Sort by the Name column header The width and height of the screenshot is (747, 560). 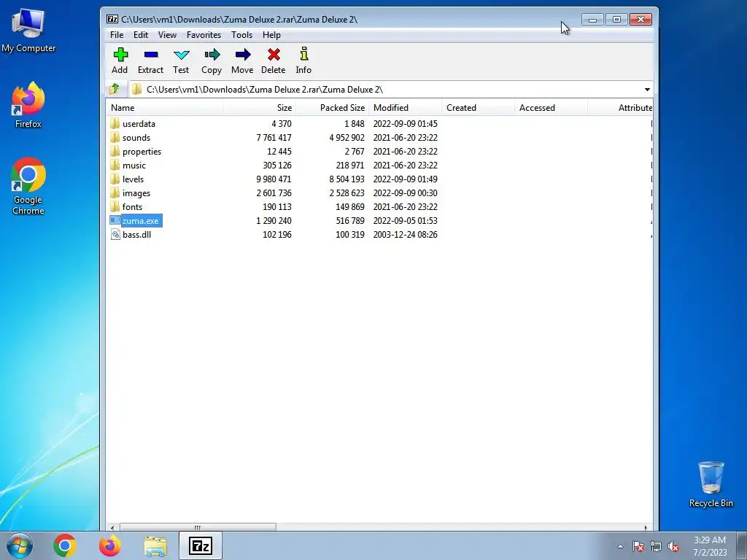164,108
